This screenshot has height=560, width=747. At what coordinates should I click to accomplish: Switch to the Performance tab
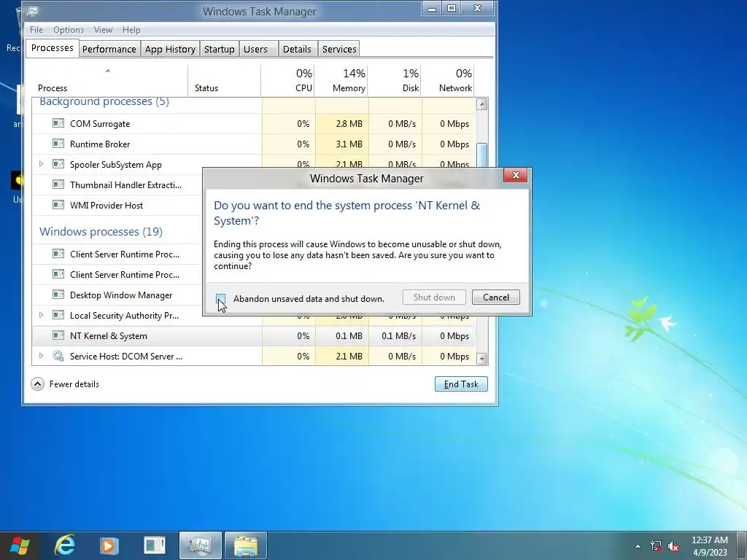tap(109, 49)
